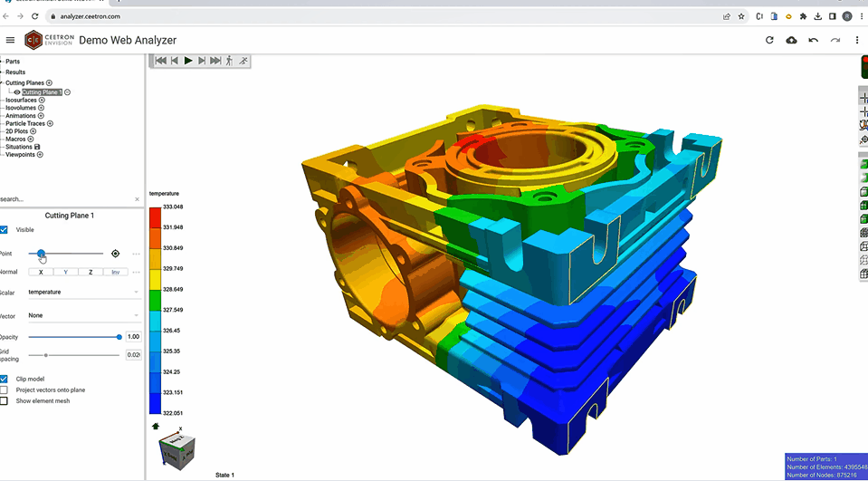868x481 pixels.
Task: Select the Viewpoints tree item
Action: pyautogui.click(x=20, y=155)
